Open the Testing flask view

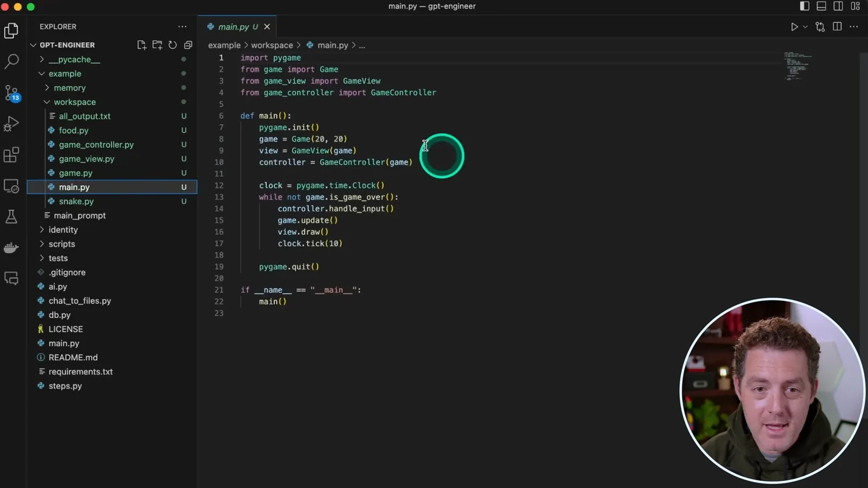point(11,217)
